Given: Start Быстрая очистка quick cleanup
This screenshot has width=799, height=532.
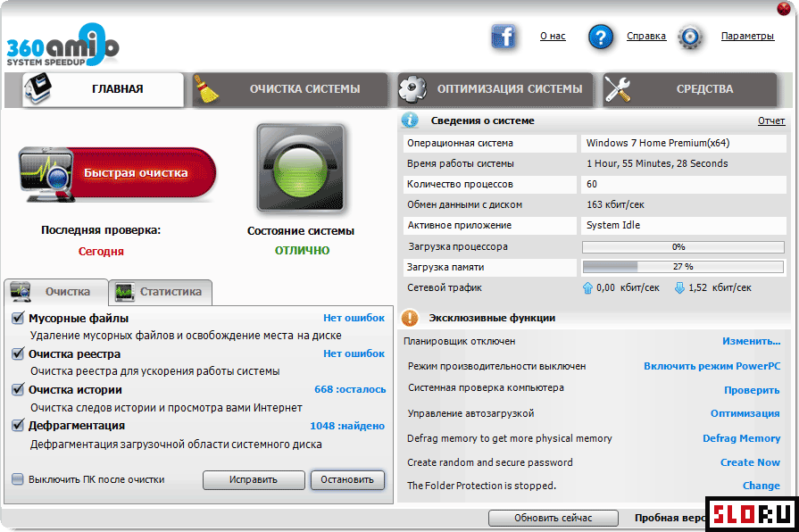Looking at the screenshot, I should (118, 173).
